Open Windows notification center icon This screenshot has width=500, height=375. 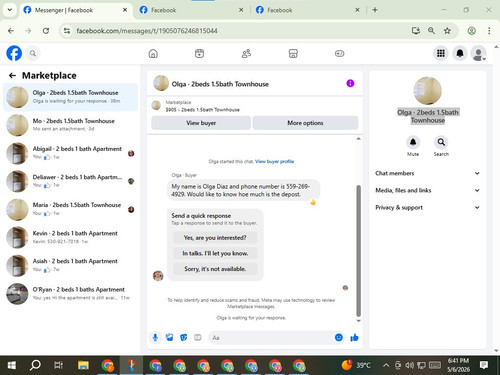[484, 365]
